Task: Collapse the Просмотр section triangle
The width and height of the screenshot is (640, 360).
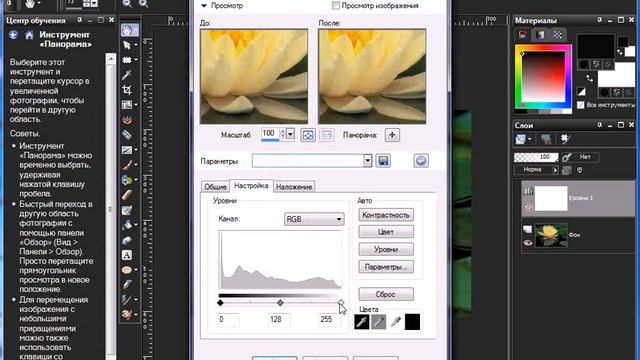Action: tap(204, 6)
